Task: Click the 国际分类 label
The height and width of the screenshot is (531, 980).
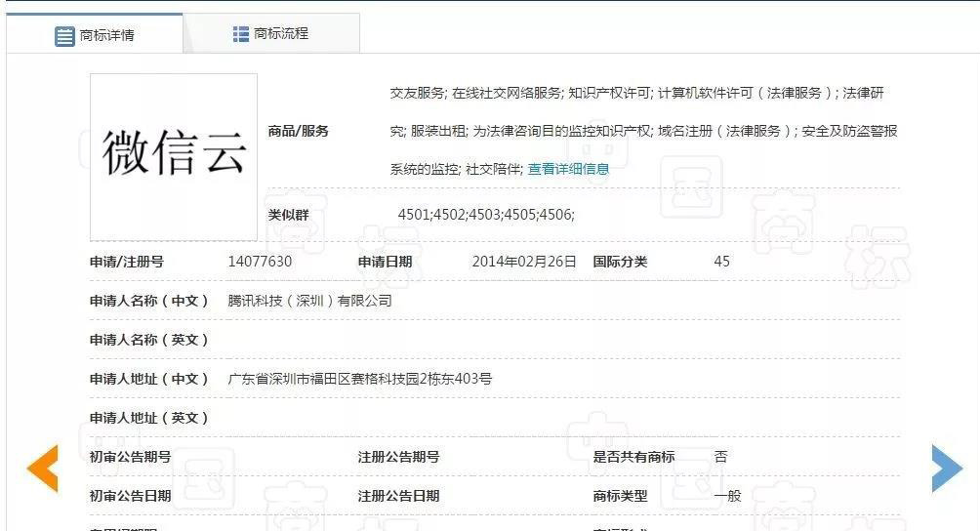Action: coord(620,262)
